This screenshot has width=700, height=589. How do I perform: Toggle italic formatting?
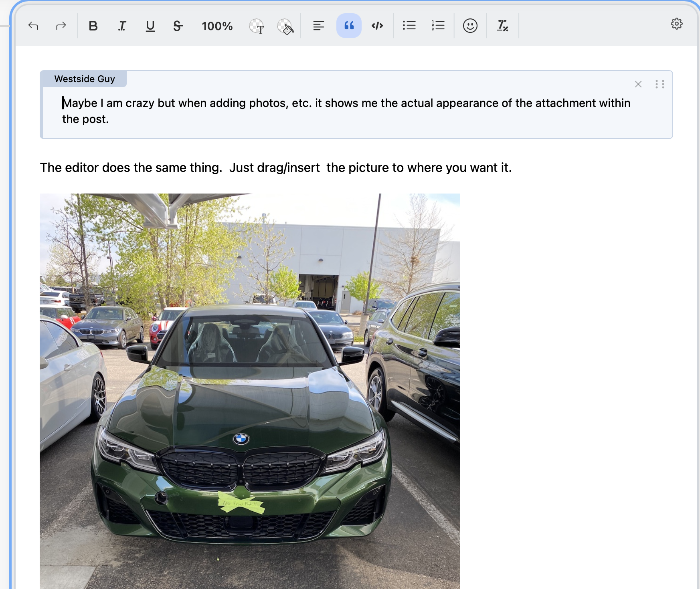tap(122, 26)
